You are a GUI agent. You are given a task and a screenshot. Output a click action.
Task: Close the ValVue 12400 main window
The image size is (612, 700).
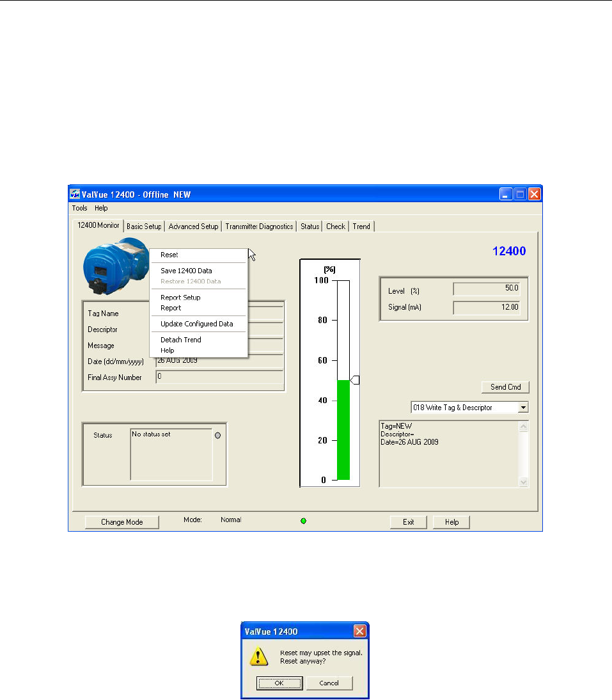535,195
